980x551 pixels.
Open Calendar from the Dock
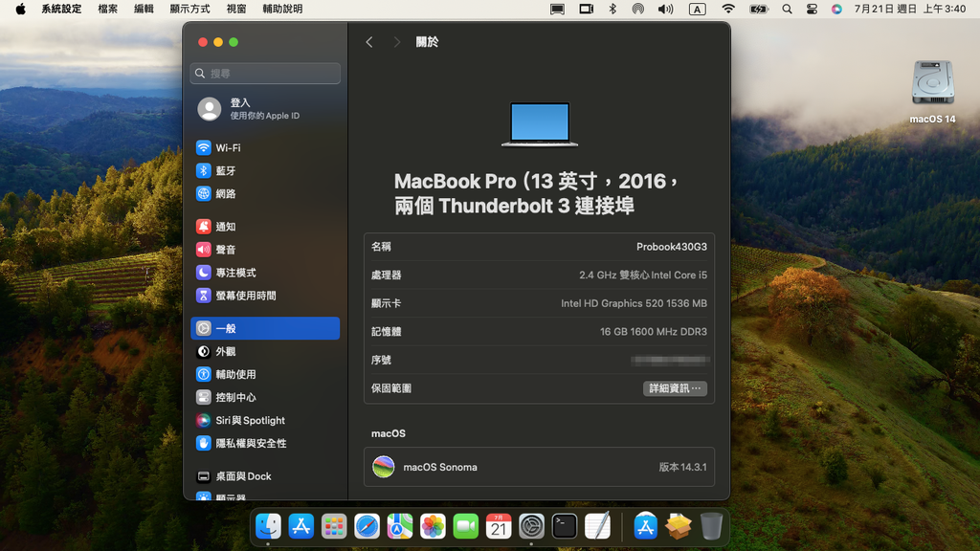[x=499, y=526]
